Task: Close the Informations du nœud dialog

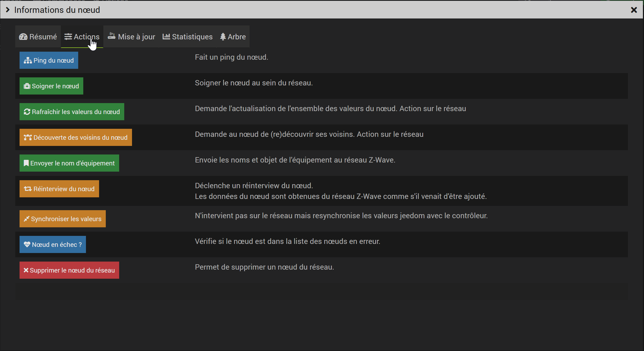Action: click(x=634, y=10)
